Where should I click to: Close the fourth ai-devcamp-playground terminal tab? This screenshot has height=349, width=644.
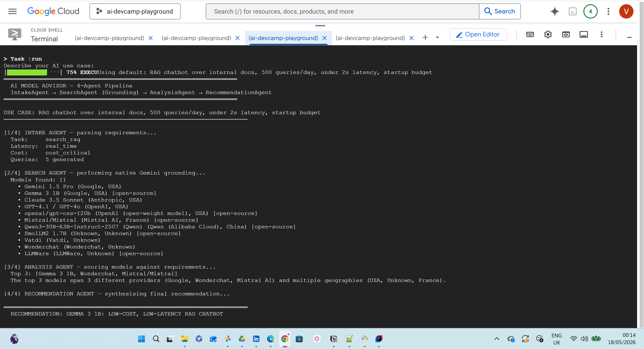(x=411, y=38)
